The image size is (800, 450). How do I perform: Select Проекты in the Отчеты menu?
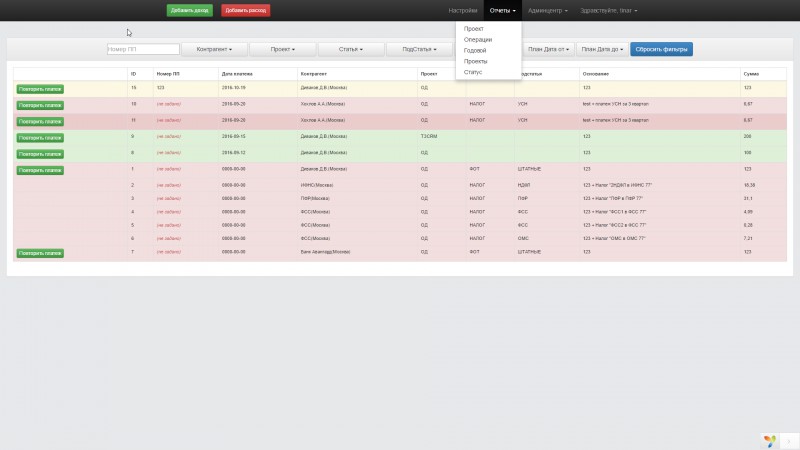tap(475, 61)
